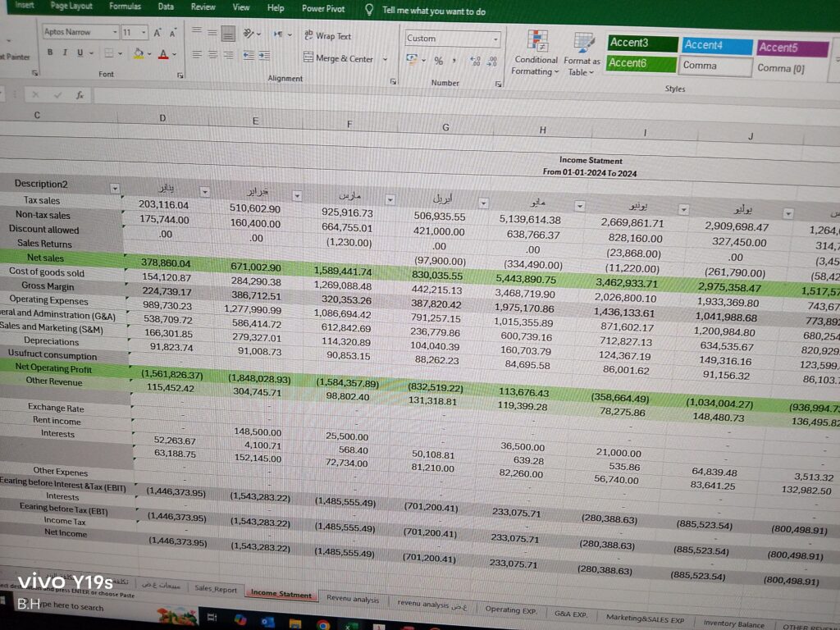Switch to the Operating EXP. sheet tab
840x630 pixels.
pos(510,609)
